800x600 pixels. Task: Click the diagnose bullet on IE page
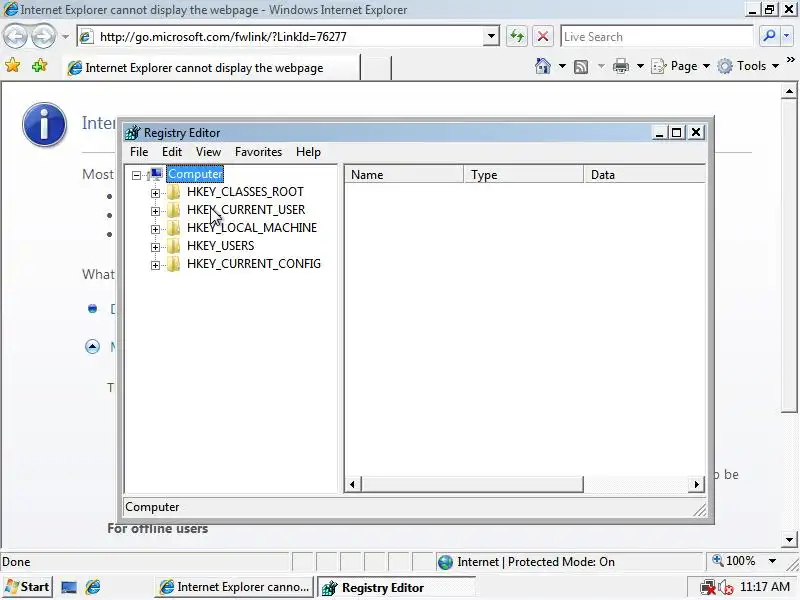[x=92, y=309]
